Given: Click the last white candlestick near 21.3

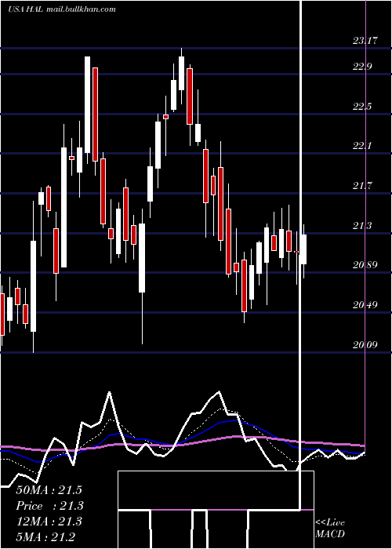Looking at the screenshot, I should [303, 249].
